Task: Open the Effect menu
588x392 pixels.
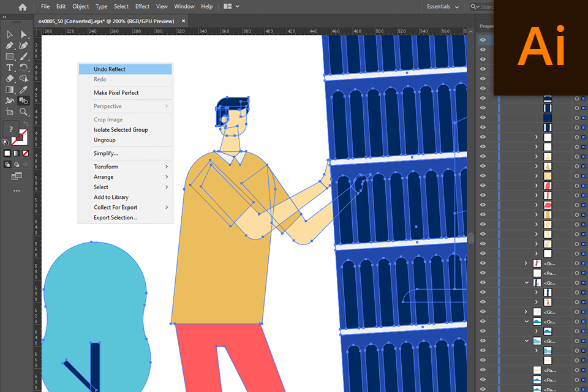Action: (142, 7)
